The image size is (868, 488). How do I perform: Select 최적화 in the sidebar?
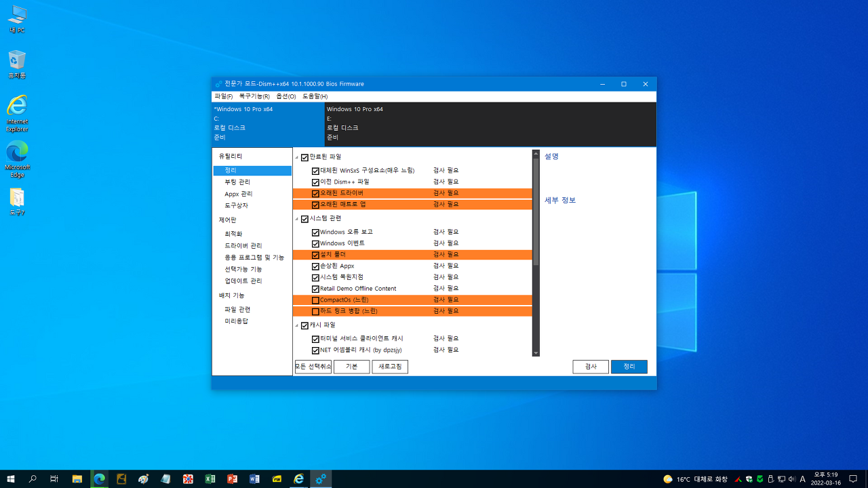coord(233,234)
